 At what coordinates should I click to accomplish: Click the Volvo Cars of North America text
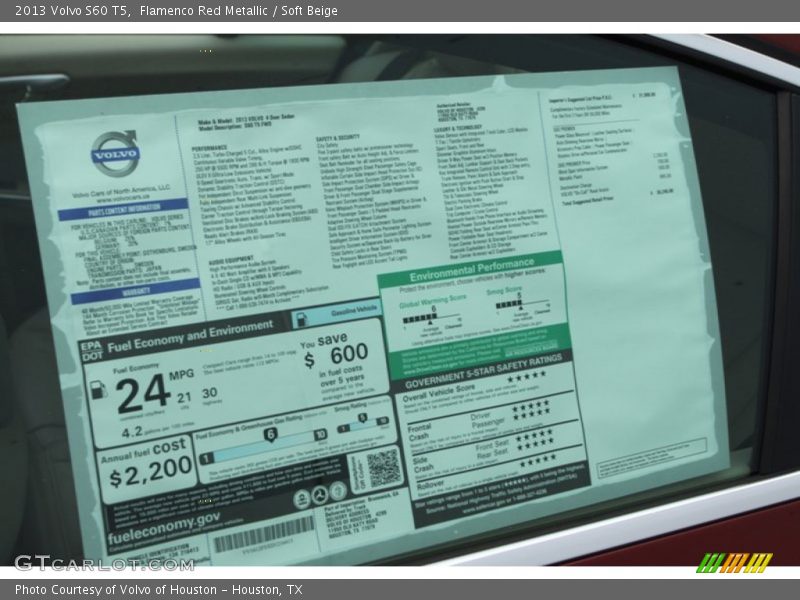[121, 191]
